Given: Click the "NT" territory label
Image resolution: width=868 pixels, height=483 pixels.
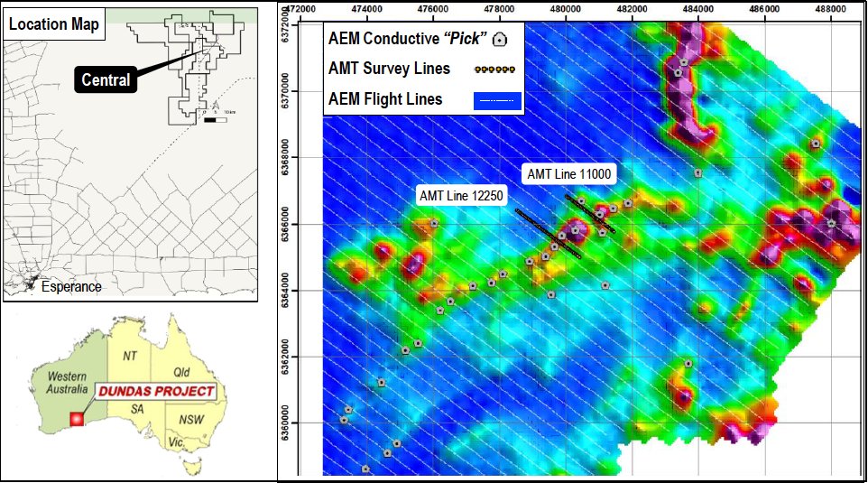Looking at the screenshot, I should pyautogui.click(x=130, y=357).
